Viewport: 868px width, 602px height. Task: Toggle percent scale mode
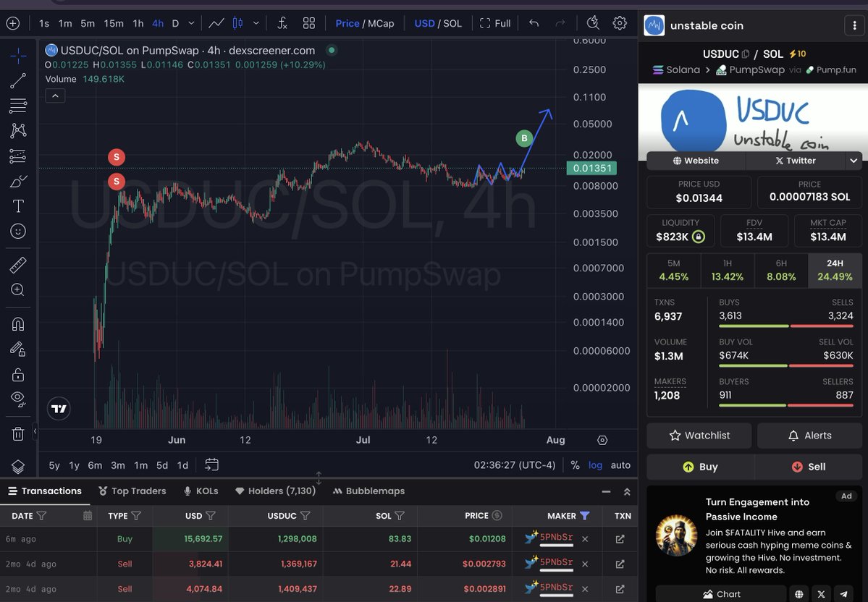click(x=575, y=465)
